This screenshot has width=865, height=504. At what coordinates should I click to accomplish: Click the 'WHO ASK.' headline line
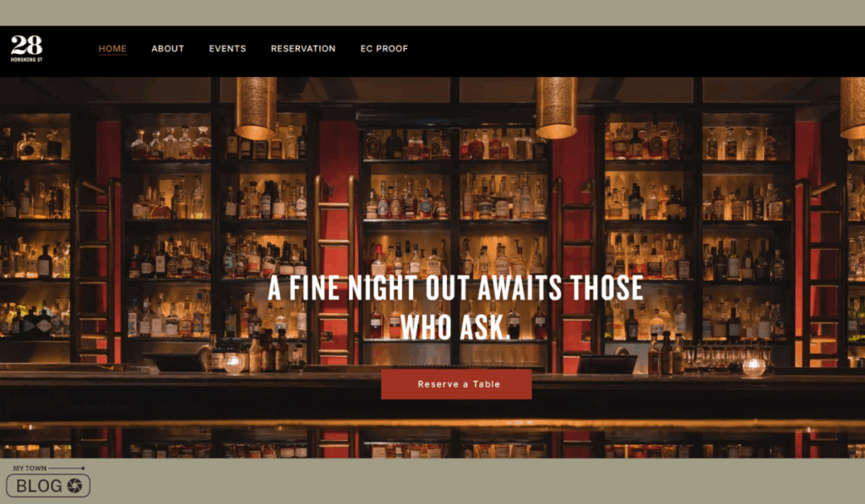[x=455, y=327]
